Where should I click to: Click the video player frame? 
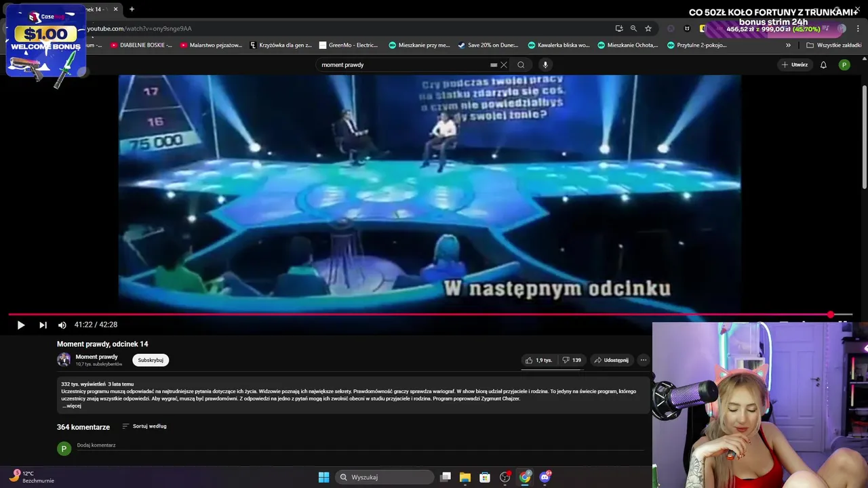tap(430, 193)
